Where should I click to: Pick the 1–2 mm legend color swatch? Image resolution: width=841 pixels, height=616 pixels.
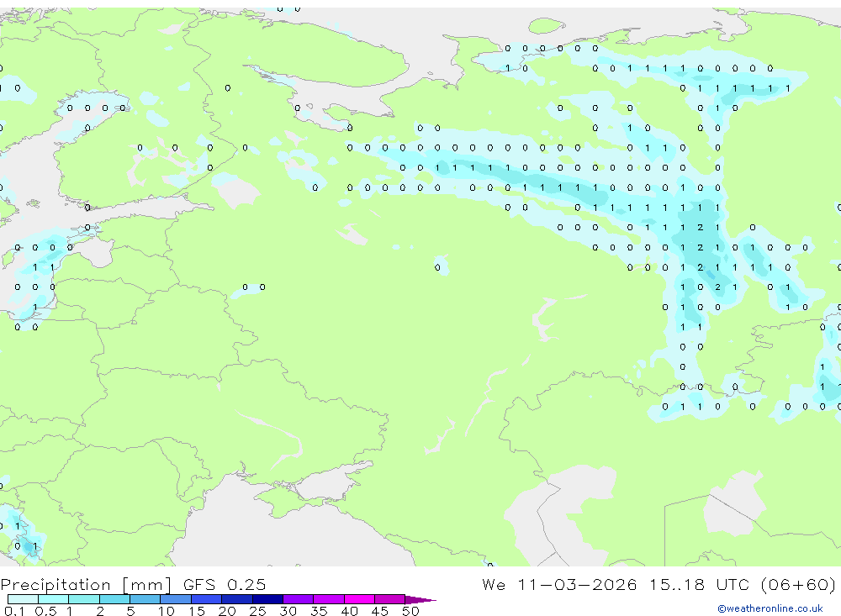click(x=84, y=599)
